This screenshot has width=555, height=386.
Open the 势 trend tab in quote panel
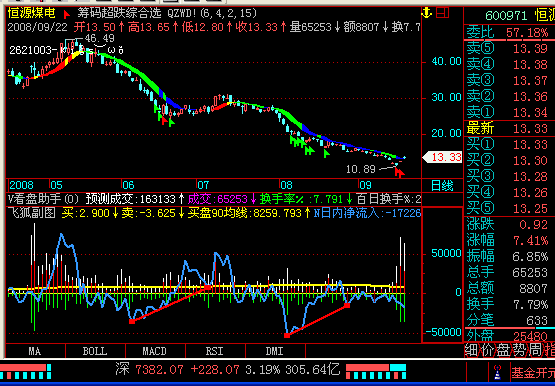(519, 350)
